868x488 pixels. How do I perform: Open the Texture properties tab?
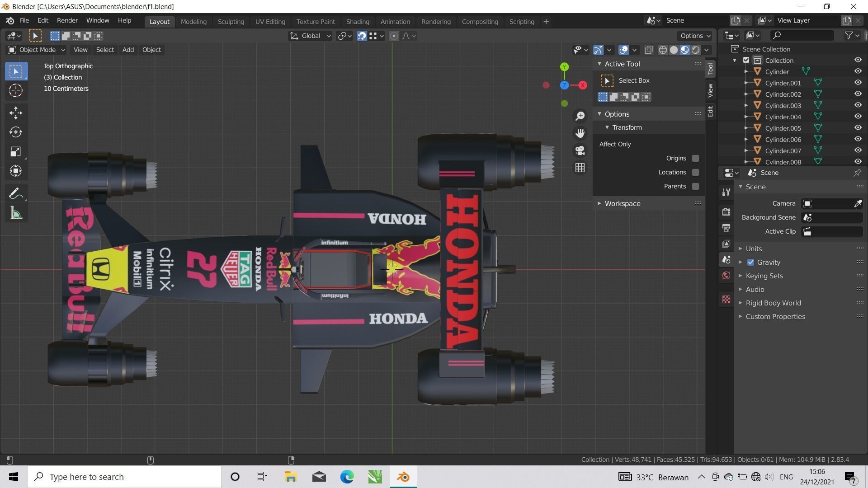click(726, 300)
